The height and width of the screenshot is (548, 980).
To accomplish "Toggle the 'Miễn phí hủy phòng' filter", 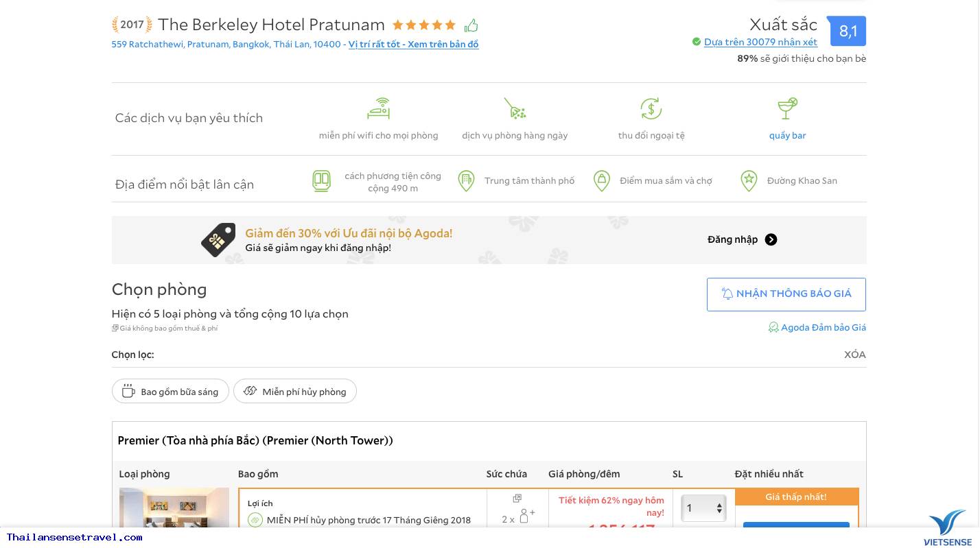I will [x=295, y=392].
